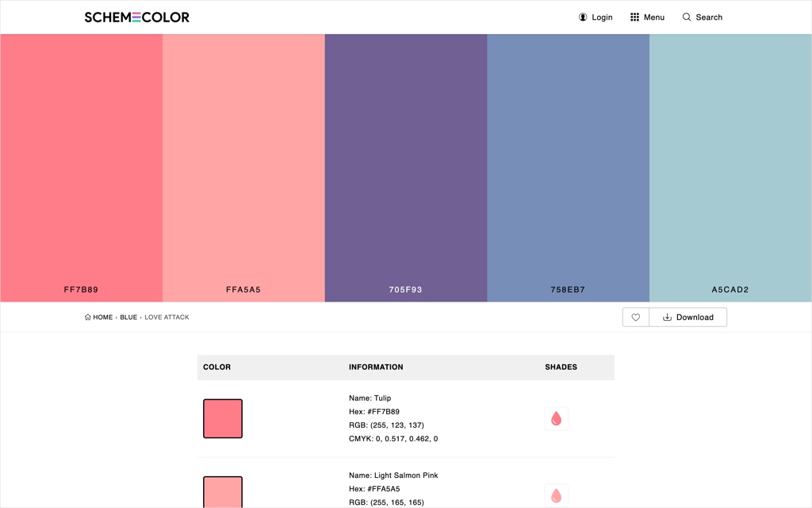Viewport: 812px width, 508px height.
Task: Click the Light Salmon Pink square swatch
Action: pos(223,492)
